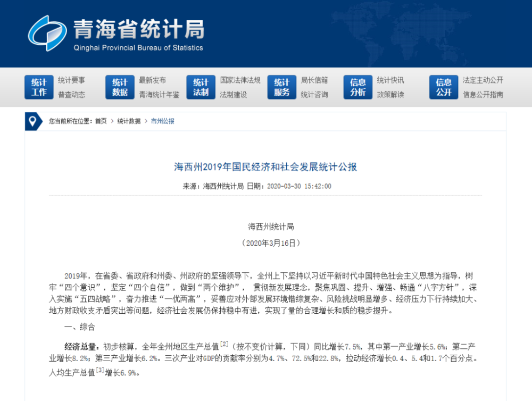Go to 最新发布 page
This screenshot has height=401, width=532.
[152, 80]
